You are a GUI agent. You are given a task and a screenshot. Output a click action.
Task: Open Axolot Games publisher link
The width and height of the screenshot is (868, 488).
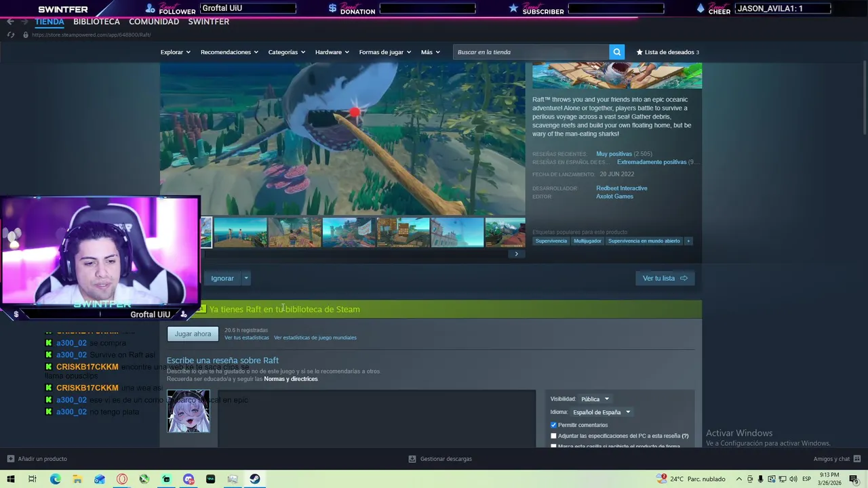[x=614, y=197]
